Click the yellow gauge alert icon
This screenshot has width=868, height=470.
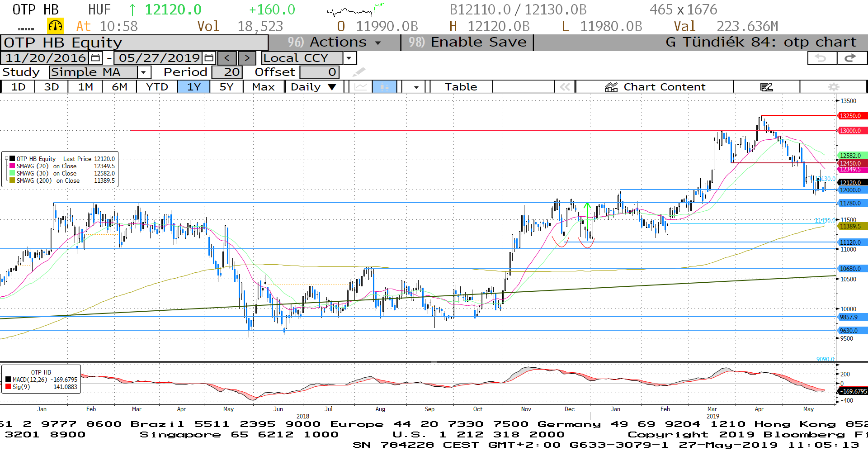click(x=55, y=26)
